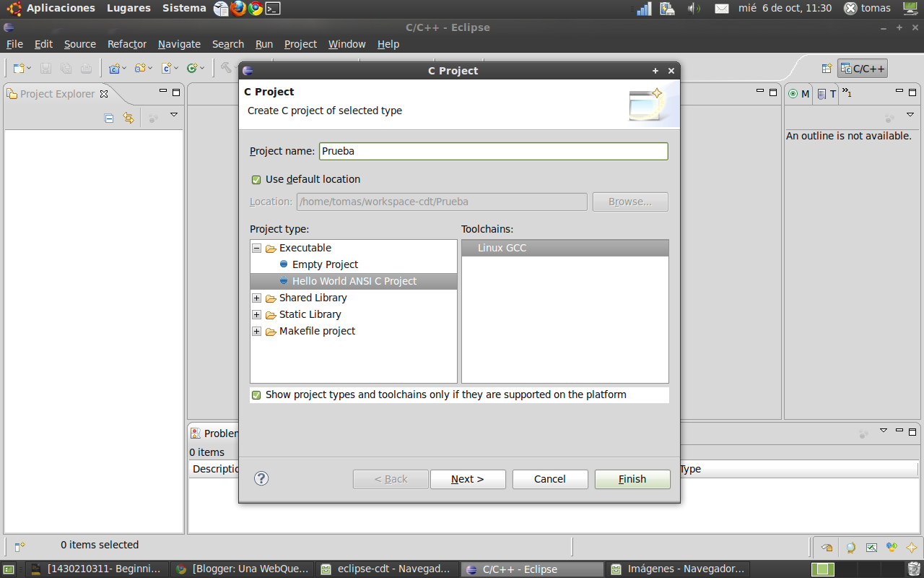Maximize the Outline view panel

[x=913, y=92]
